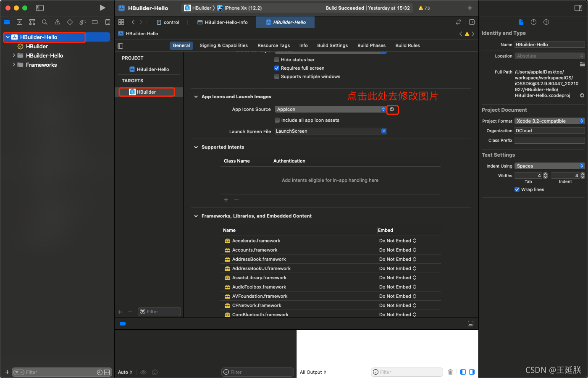This screenshot has height=378, width=588.
Task: Open the symbol navigator
Action: click(32, 22)
